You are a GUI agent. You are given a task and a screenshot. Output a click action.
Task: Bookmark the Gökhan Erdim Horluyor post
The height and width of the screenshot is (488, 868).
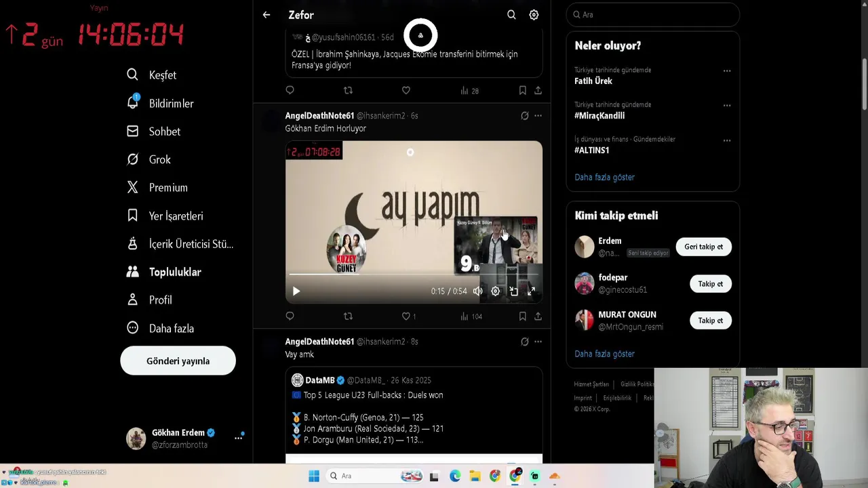coord(522,317)
